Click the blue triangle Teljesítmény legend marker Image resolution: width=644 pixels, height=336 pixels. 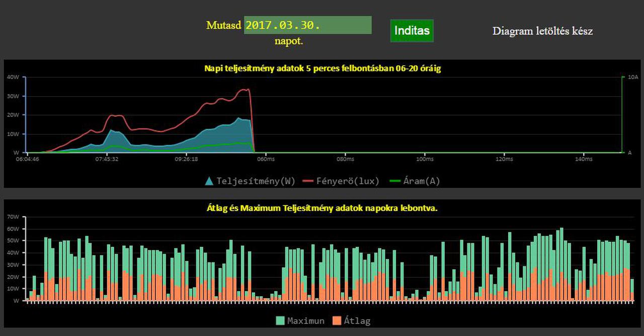(209, 181)
